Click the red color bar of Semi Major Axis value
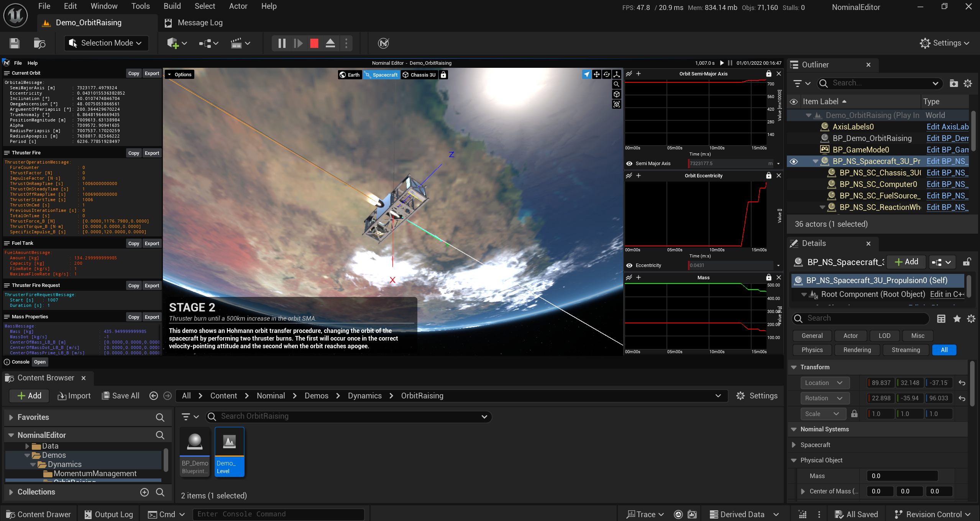 click(x=689, y=164)
